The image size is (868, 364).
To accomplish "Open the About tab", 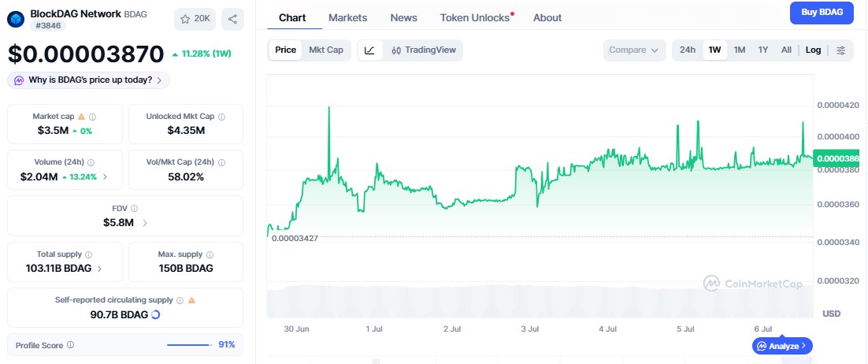I will pyautogui.click(x=547, y=18).
